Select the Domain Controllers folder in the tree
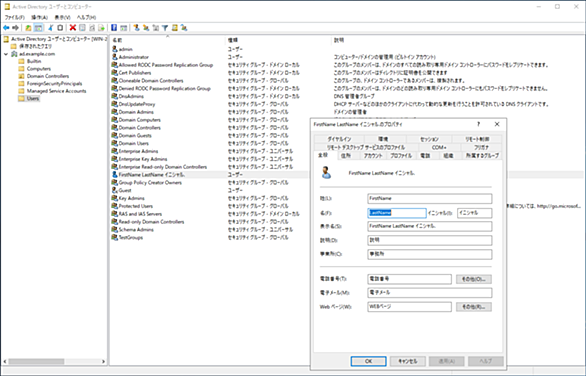The height and width of the screenshot is (376, 586). 43,76
